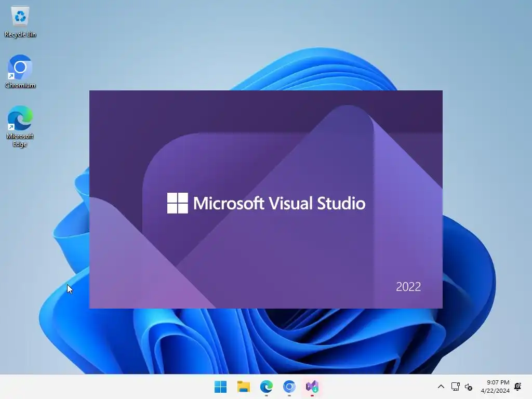Screen dimensions: 532x399
Task: Open the Windows Start menu
Action: pos(220,387)
